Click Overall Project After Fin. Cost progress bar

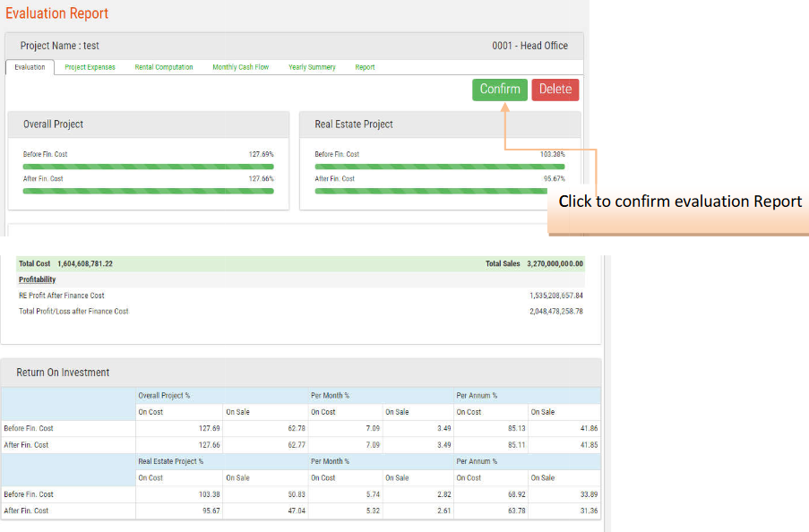coord(148,191)
